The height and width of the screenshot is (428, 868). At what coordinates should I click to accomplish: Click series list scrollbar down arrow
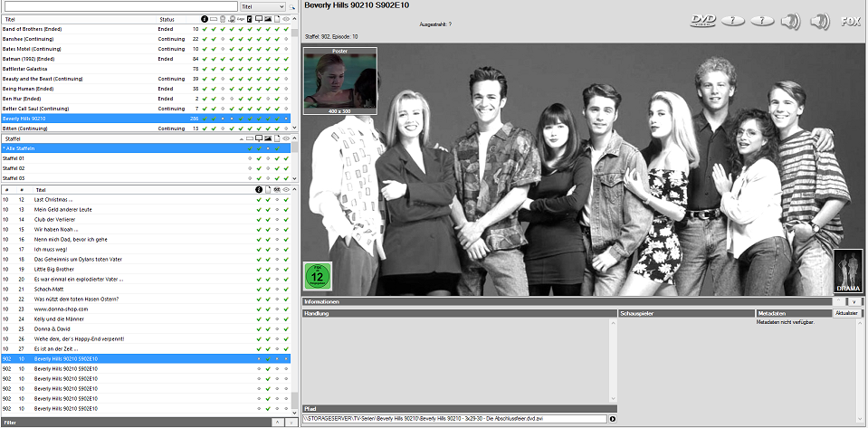(x=294, y=128)
